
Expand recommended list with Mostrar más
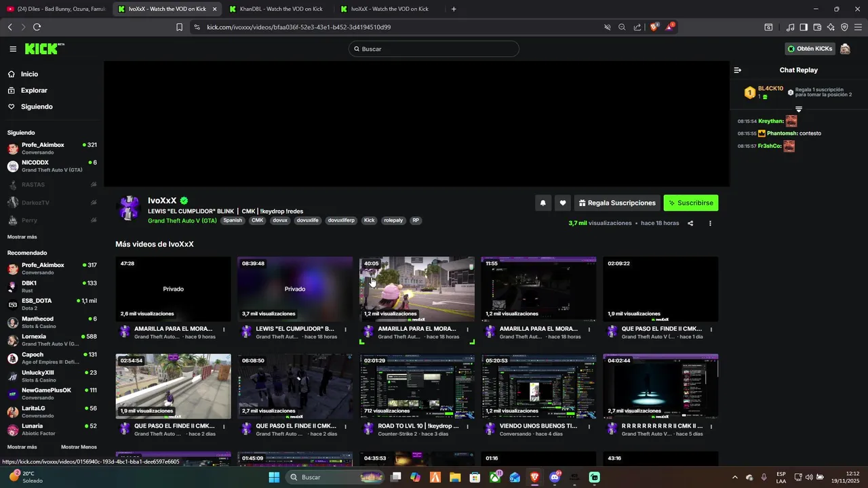(22, 447)
